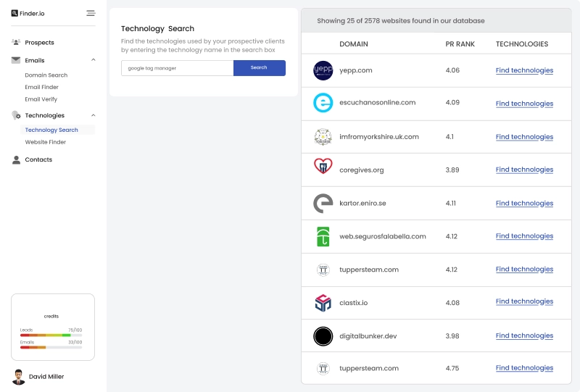The height and width of the screenshot is (392, 580).
Task: Collapse the Technologies section chevron
Action: [x=93, y=116]
